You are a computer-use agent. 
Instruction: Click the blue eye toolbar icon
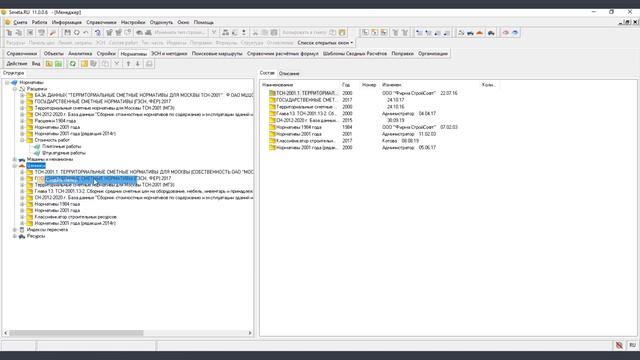point(516,33)
